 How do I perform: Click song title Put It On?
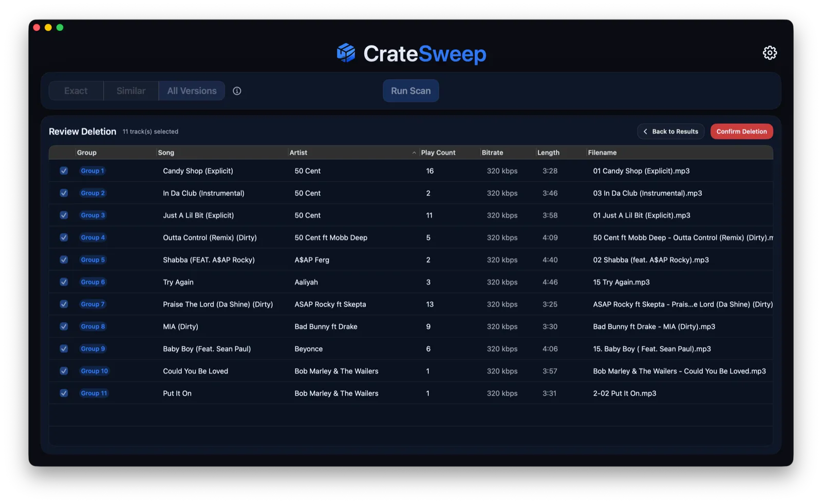pyautogui.click(x=177, y=394)
